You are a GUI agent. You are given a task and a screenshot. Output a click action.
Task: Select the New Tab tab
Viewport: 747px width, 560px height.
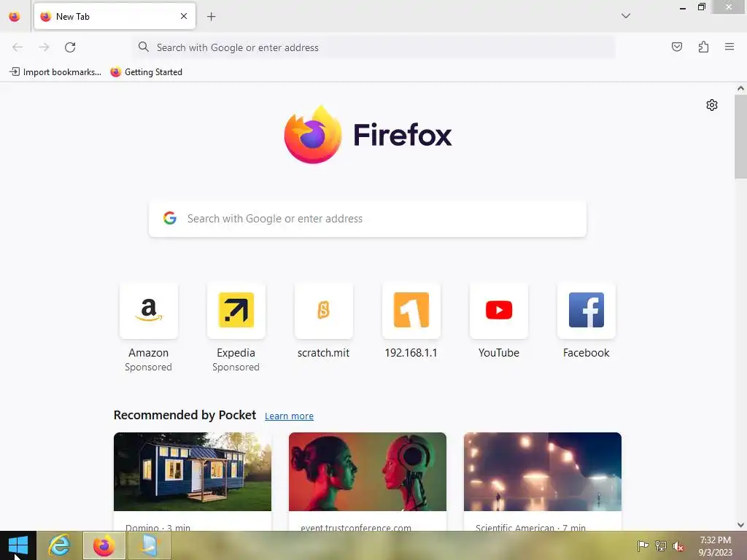coord(115,16)
